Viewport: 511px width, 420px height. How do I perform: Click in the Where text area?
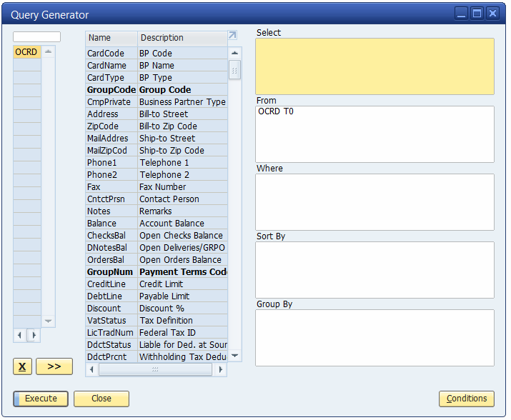[x=374, y=202]
